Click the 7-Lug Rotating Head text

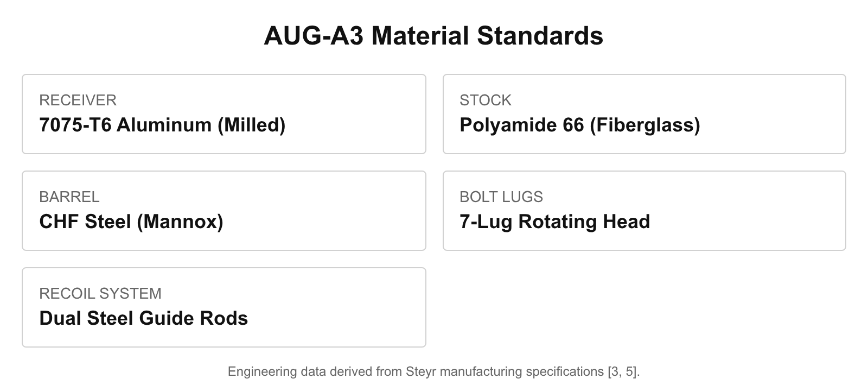click(x=554, y=222)
